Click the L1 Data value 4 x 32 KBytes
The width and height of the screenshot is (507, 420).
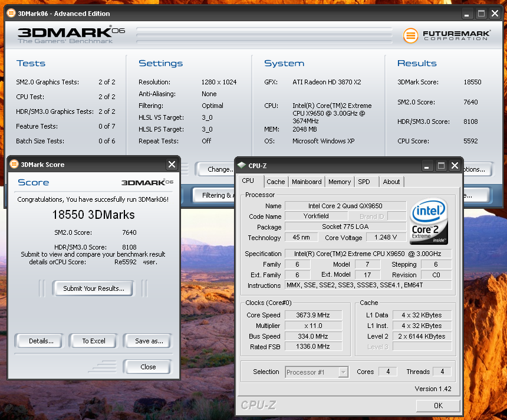pos(422,315)
